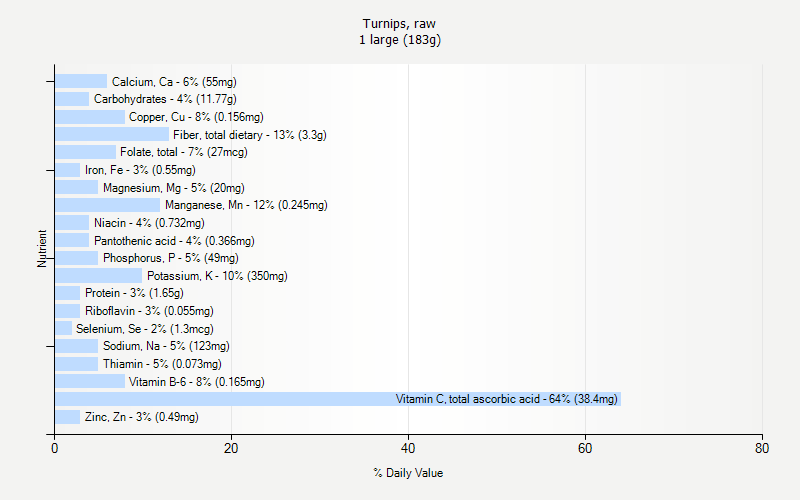Image resolution: width=800 pixels, height=500 pixels.
Task: Click the Nutrient y-axis label
Action: 42,248
